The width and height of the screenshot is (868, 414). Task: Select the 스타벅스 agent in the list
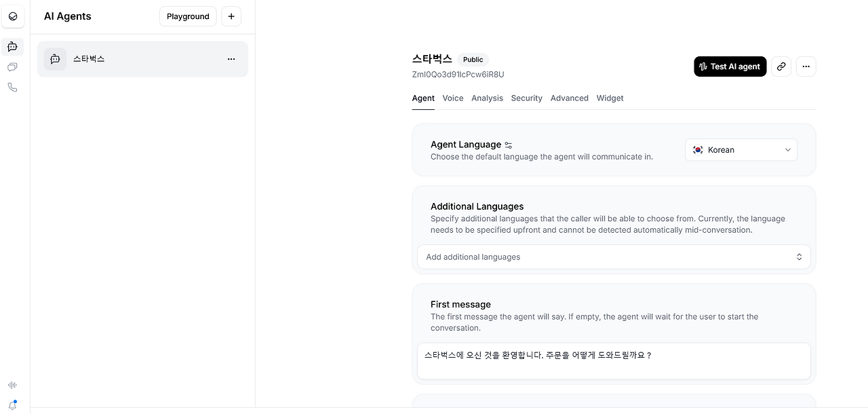142,59
